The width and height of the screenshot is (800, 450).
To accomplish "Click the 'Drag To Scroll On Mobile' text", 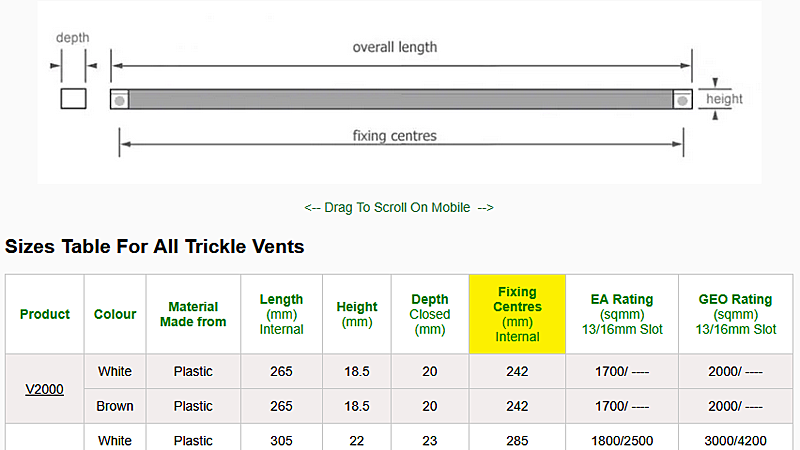I will point(398,208).
